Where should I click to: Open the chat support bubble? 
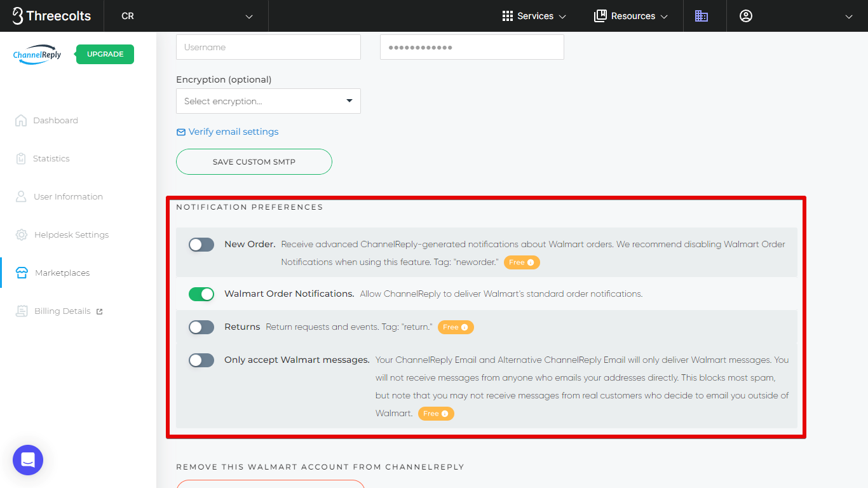(x=28, y=460)
